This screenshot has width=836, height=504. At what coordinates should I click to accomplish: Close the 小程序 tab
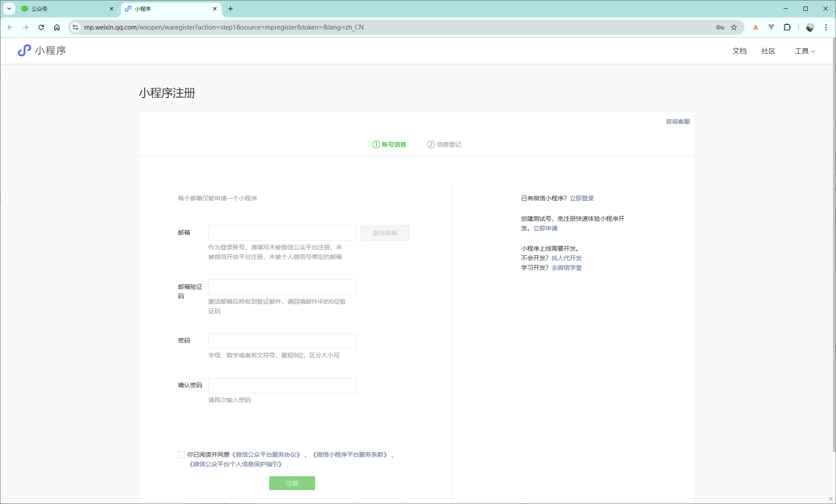(x=215, y=9)
